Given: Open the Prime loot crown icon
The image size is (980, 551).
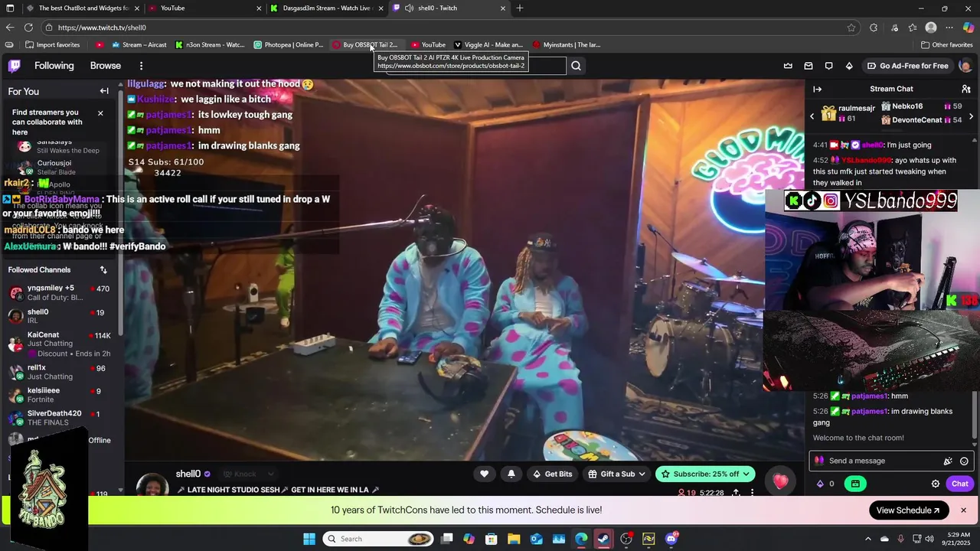Looking at the screenshot, I should point(788,66).
